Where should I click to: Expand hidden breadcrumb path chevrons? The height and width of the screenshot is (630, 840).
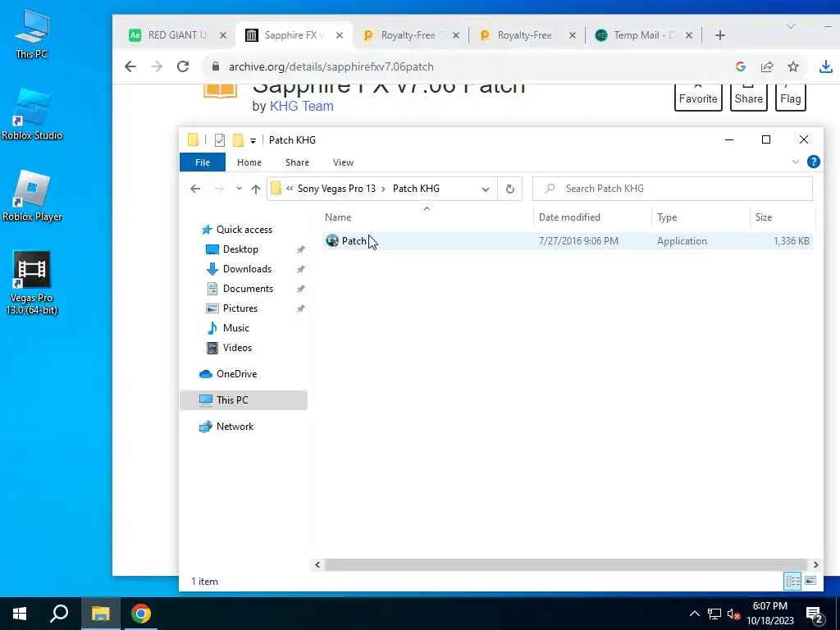[290, 189]
